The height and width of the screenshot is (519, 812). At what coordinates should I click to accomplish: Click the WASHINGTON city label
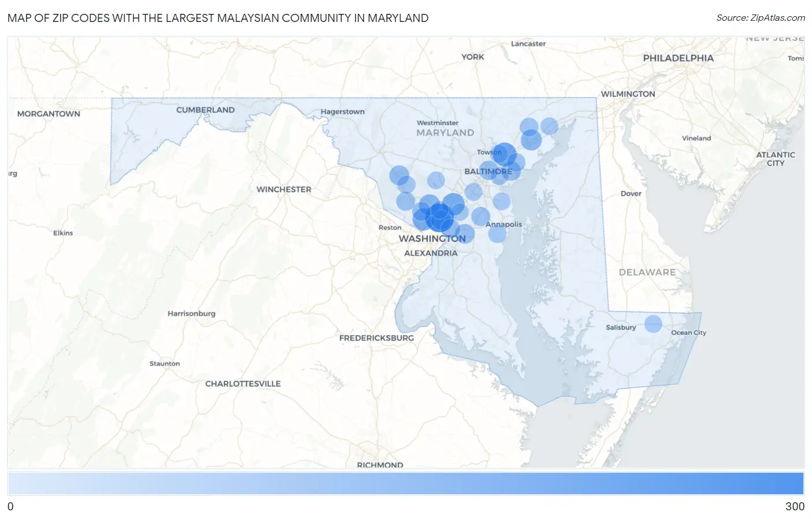(x=432, y=238)
